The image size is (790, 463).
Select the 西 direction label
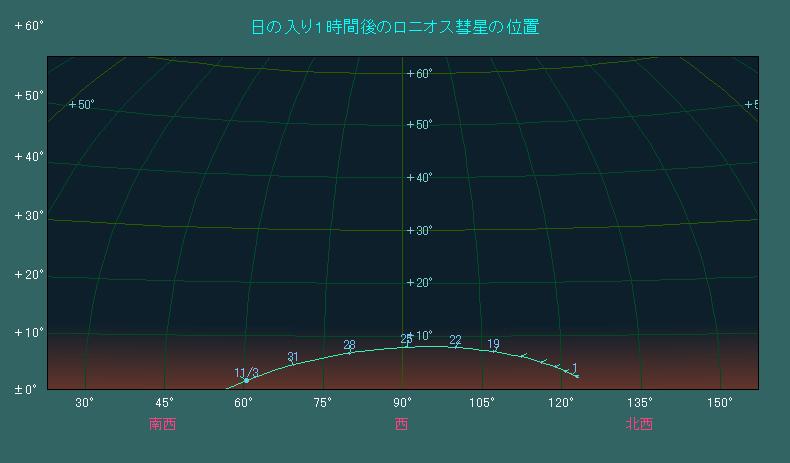[401, 424]
